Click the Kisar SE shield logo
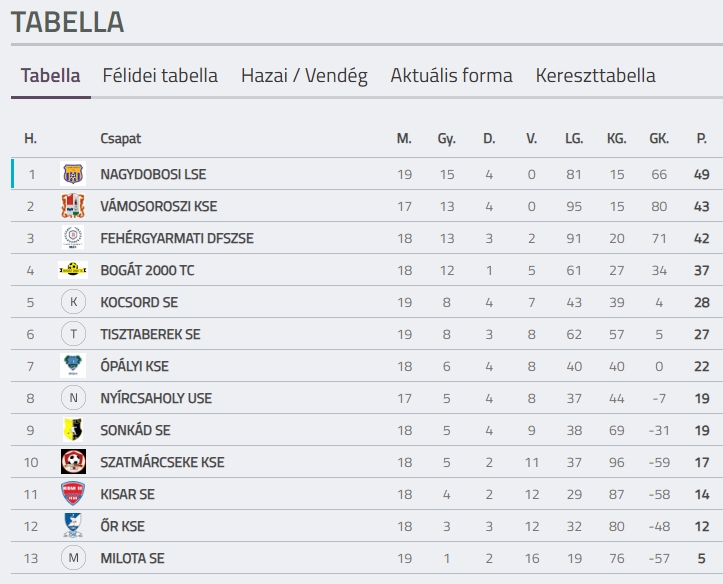 [73, 494]
